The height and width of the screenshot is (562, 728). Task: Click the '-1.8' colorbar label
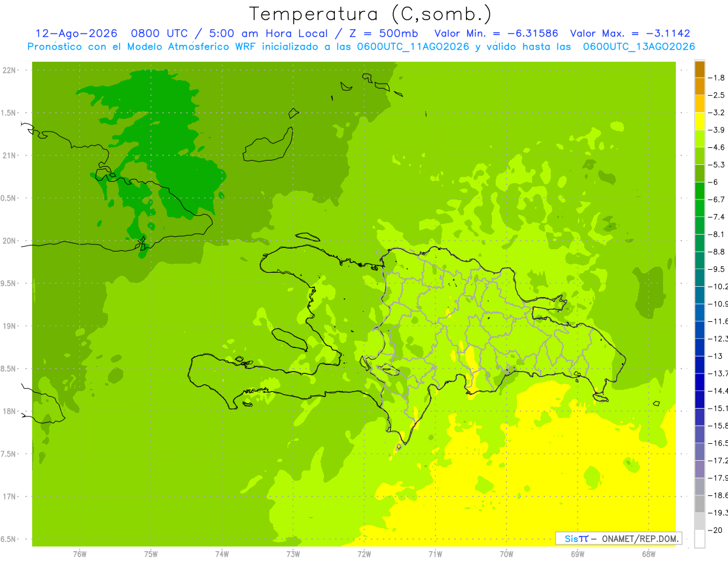718,78
